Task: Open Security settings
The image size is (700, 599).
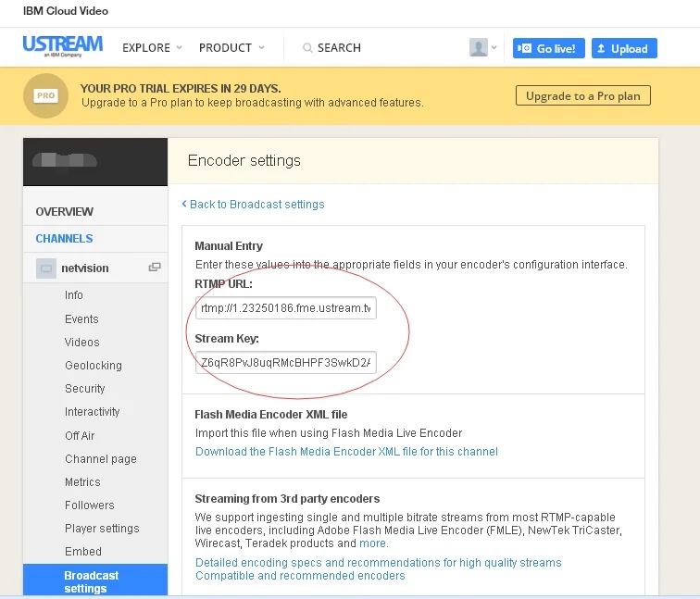Action: coord(85,389)
